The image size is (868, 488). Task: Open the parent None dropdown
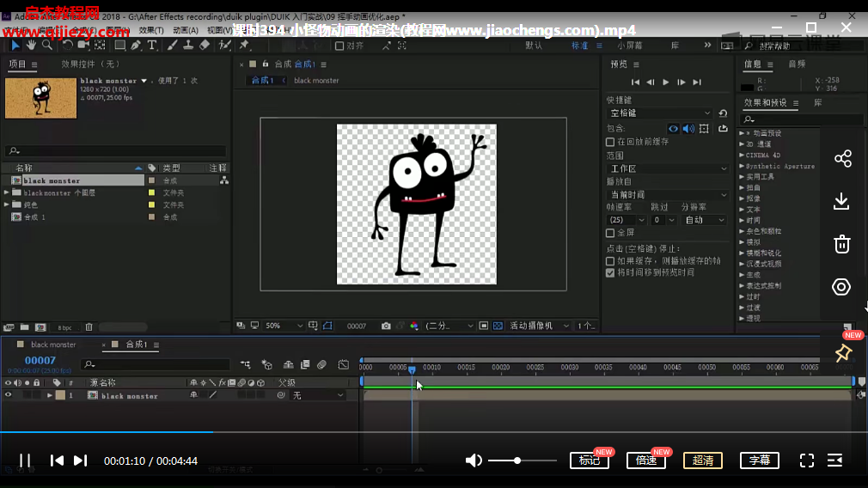318,395
